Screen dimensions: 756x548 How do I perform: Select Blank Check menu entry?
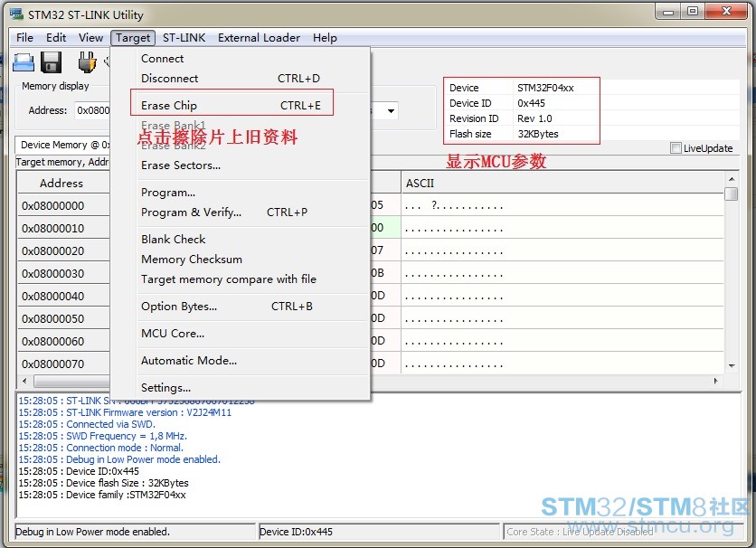pos(241,239)
